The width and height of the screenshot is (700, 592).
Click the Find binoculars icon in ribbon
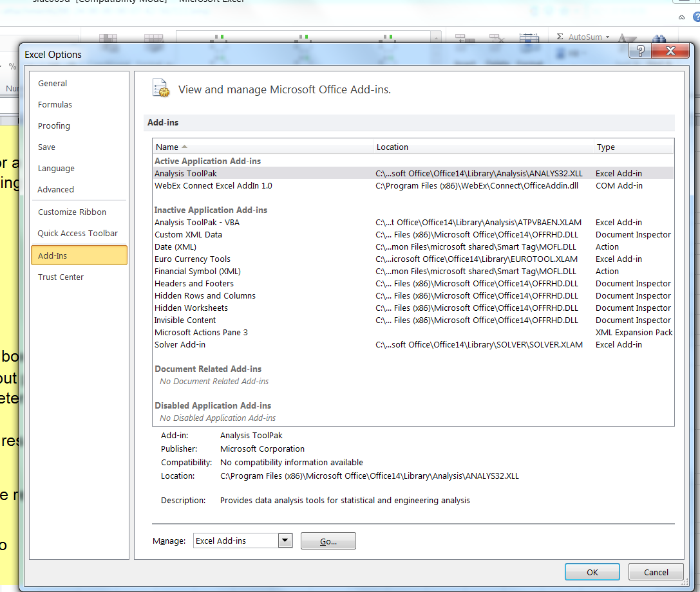coord(659,39)
